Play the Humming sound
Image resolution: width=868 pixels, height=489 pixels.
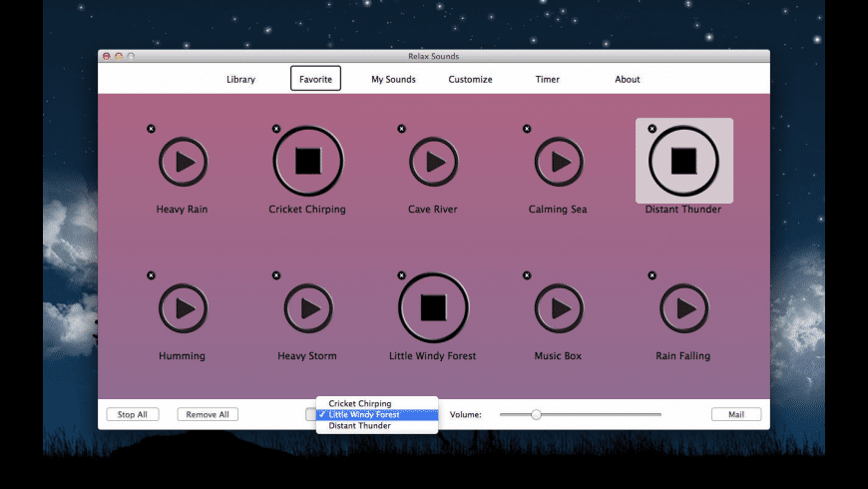click(x=184, y=308)
